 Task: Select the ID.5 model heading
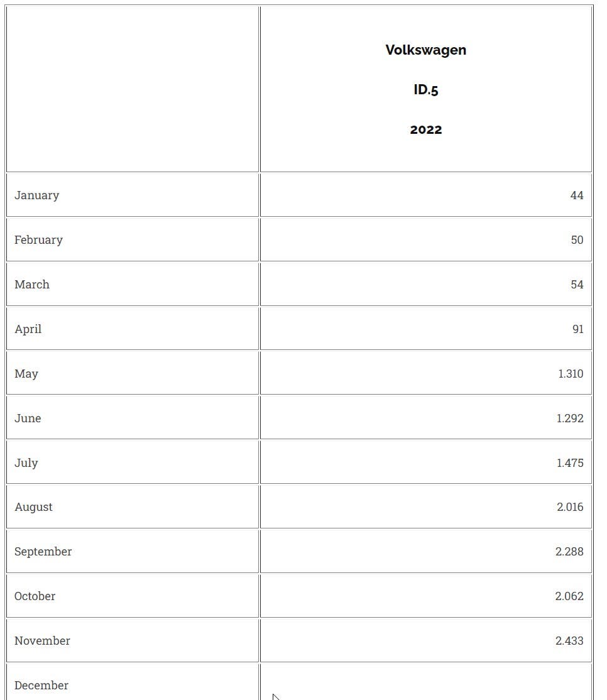tap(425, 90)
